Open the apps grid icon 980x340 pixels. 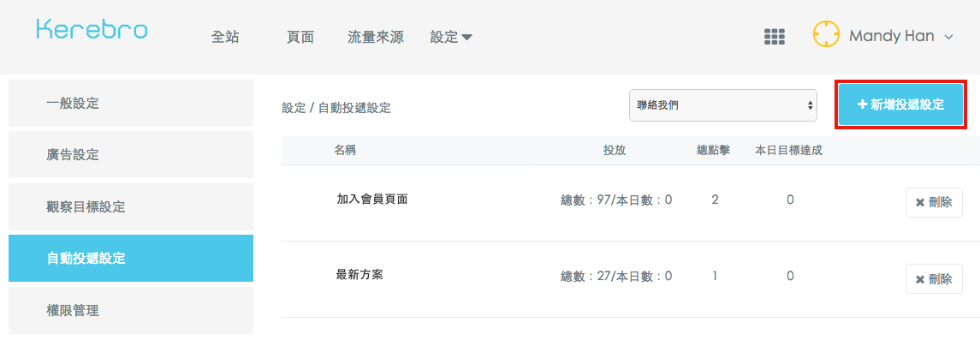pos(775,37)
